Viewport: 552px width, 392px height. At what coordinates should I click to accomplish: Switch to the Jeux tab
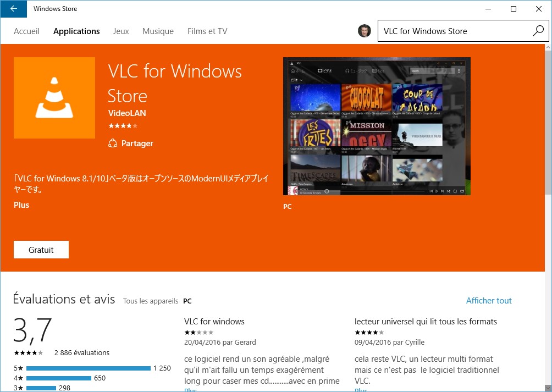point(121,31)
